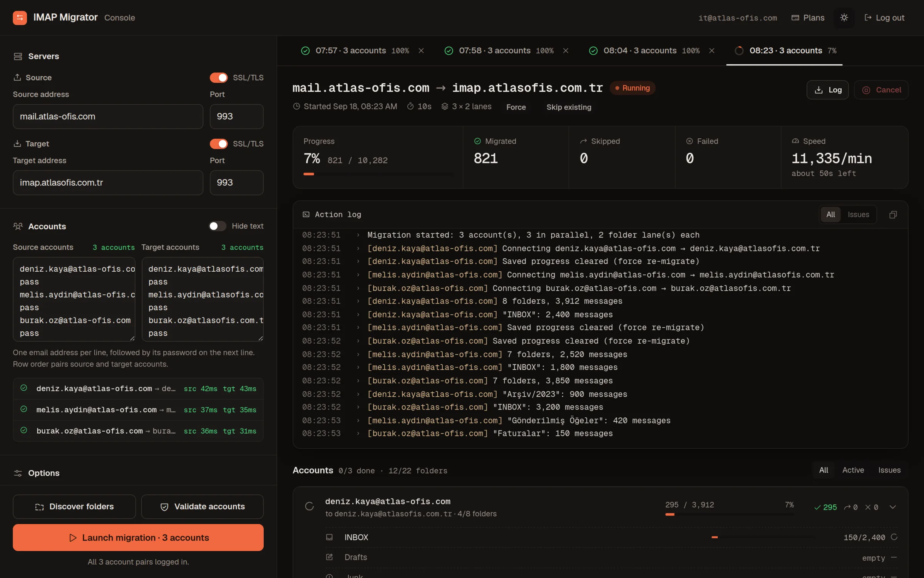Screen dimensions: 924x578
Task: Close the 07:58 migration tab
Action: pyautogui.click(x=566, y=51)
